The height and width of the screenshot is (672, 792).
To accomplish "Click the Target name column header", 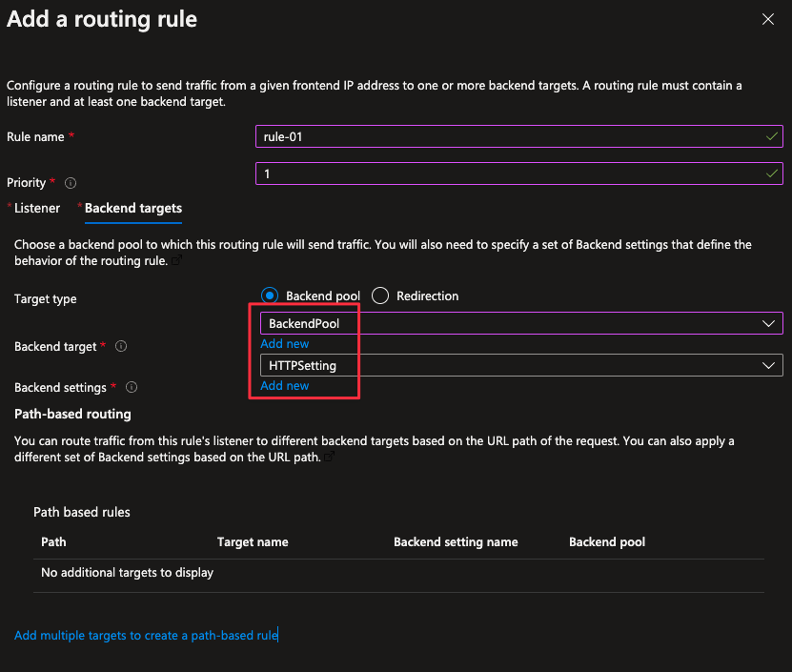I will pyautogui.click(x=253, y=542).
